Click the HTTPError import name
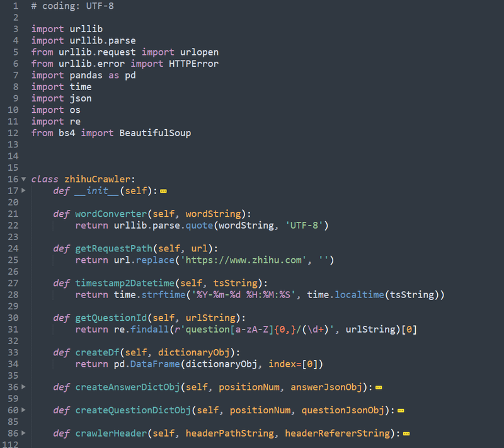This screenshot has height=448, width=504. coord(193,64)
